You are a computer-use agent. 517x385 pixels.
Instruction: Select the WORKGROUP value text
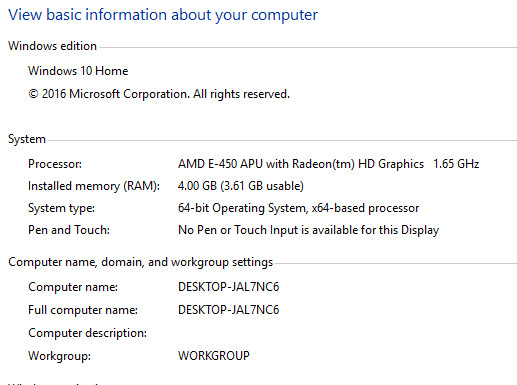click(214, 356)
